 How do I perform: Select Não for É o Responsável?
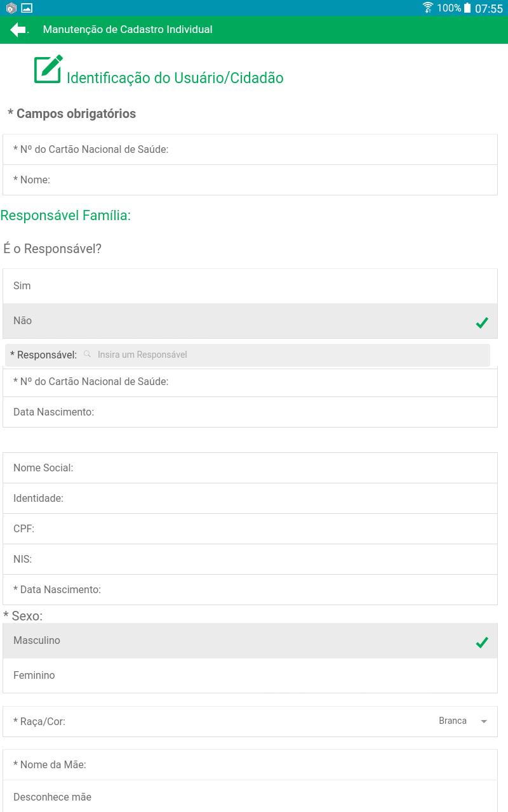tap(250, 320)
